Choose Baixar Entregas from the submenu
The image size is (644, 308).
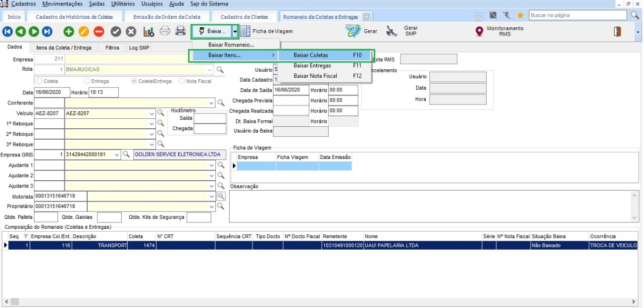click(x=312, y=65)
